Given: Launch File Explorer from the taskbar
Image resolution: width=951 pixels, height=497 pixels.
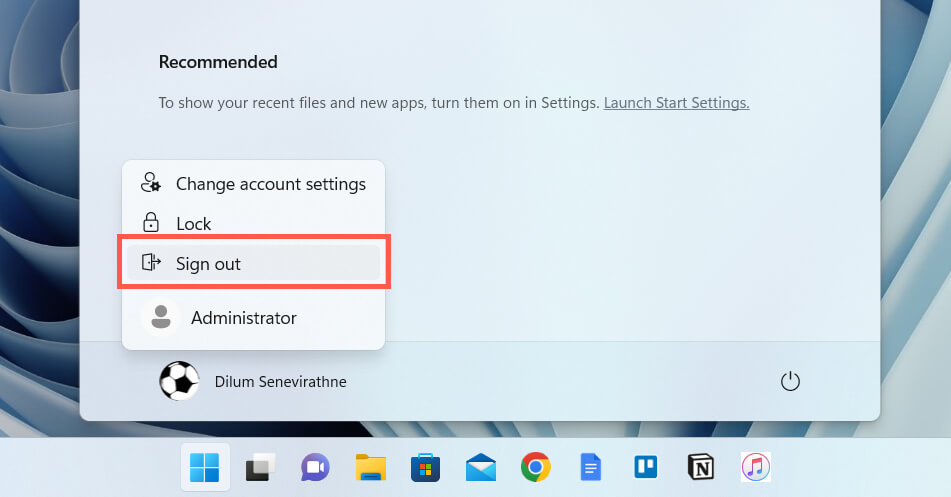Looking at the screenshot, I should [370, 467].
